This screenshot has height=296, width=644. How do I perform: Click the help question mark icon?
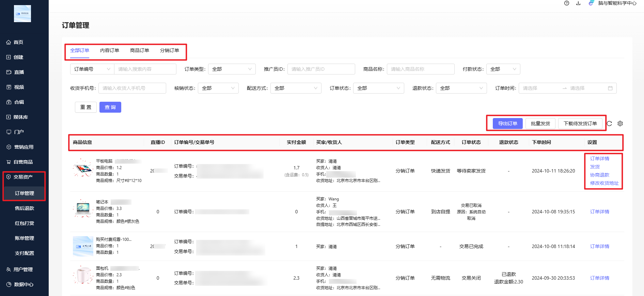pyautogui.click(x=567, y=3)
